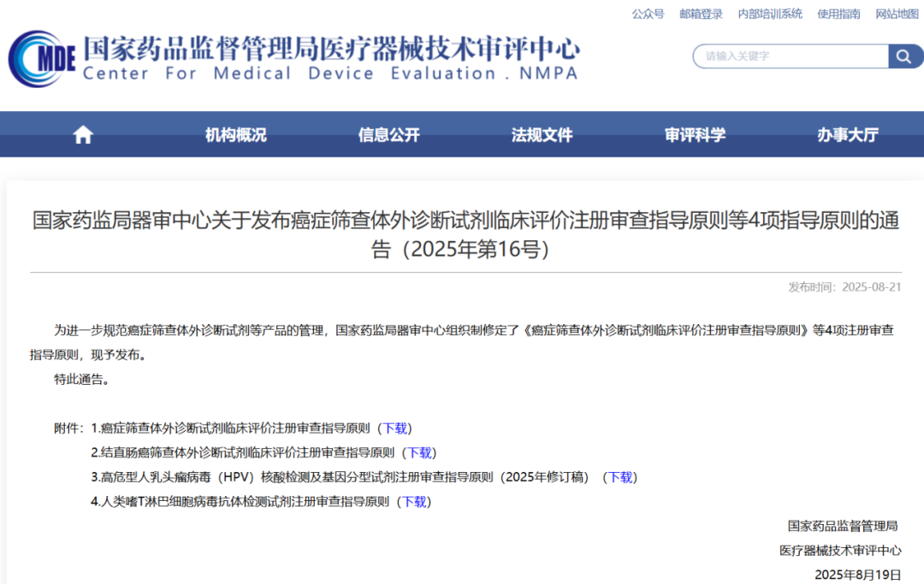This screenshot has width=924, height=584.
Task: Download attachment 2 结直肠癌筛查 guideline
Action: pyautogui.click(x=419, y=453)
